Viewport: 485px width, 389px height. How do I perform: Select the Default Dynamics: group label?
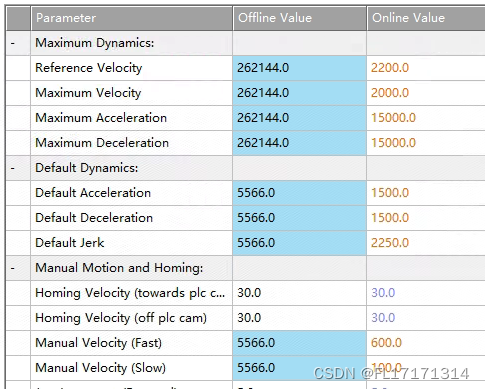point(87,168)
